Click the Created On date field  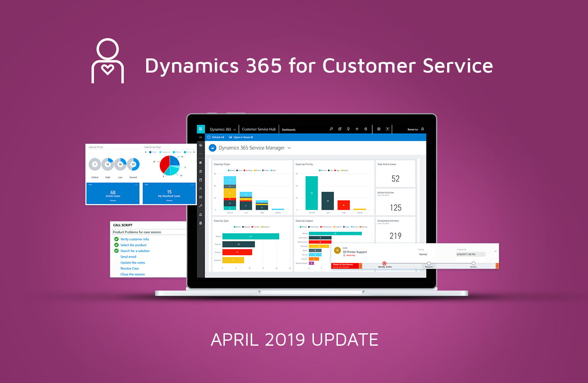coord(470,254)
